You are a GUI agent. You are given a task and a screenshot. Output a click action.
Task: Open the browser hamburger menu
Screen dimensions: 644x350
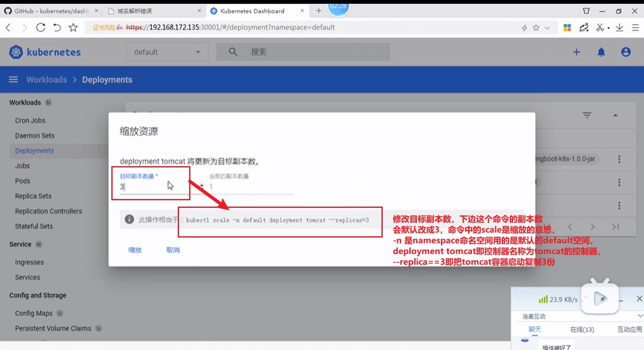click(x=635, y=28)
